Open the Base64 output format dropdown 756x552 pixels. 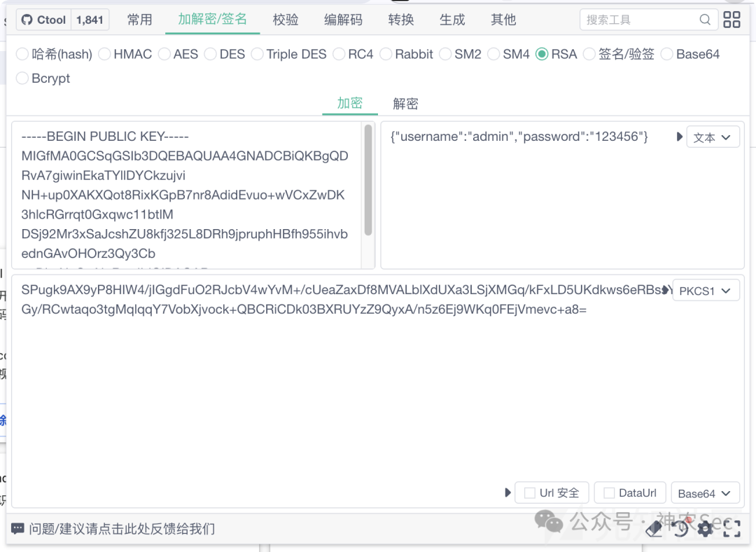pos(705,492)
